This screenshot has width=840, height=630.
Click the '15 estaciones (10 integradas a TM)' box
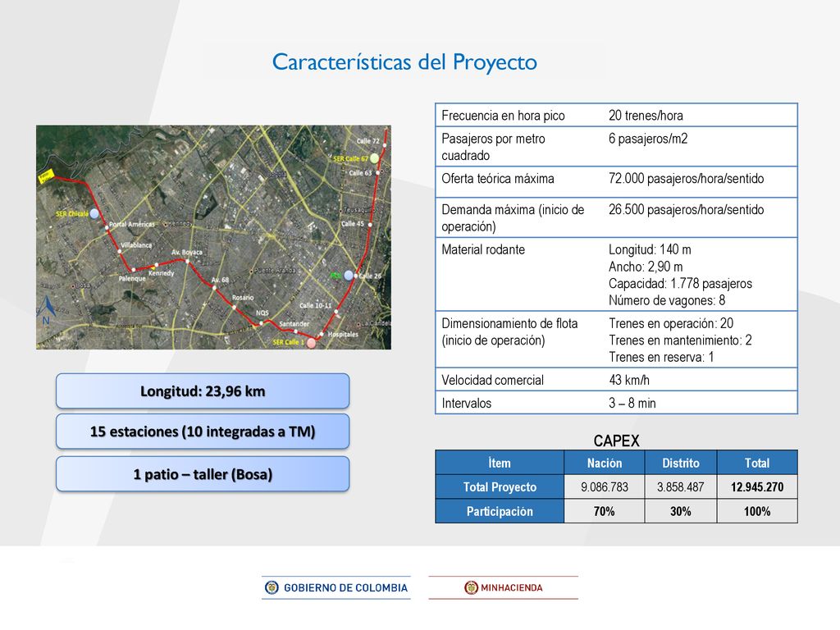pyautogui.click(x=203, y=431)
